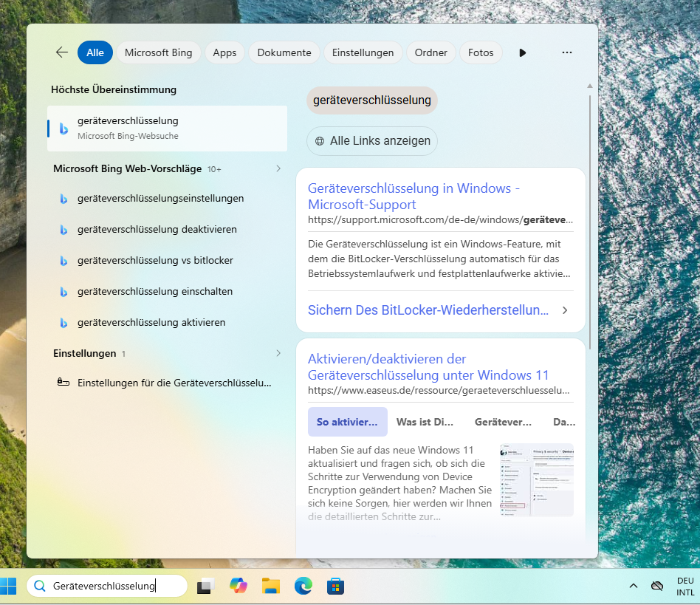700x605 pixels.
Task: Expand the Sichern Des BitLocker result chevron
Action: coord(565,310)
